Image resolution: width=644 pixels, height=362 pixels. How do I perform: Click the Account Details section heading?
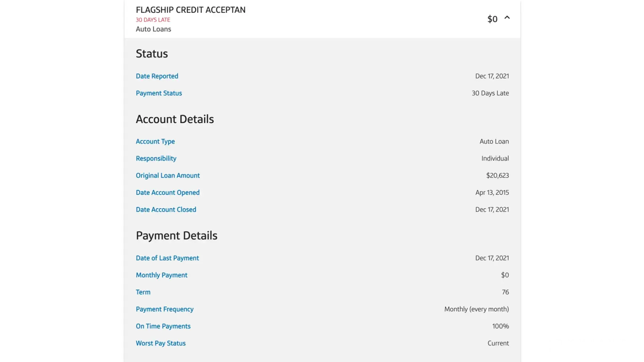[175, 119]
